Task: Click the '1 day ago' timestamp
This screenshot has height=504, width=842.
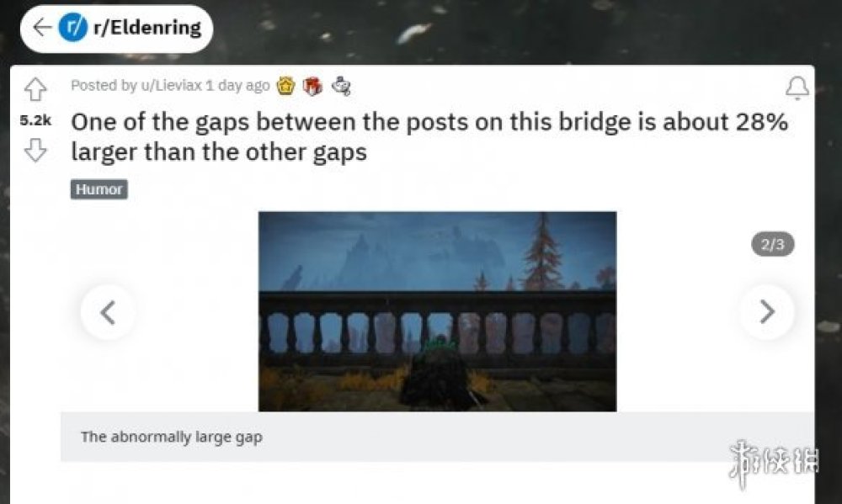Action: [x=237, y=85]
